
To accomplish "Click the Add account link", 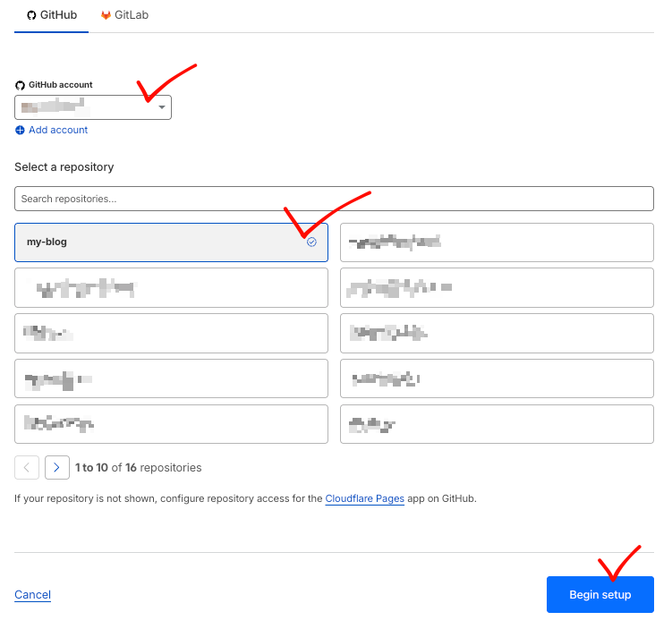I will [x=58, y=130].
